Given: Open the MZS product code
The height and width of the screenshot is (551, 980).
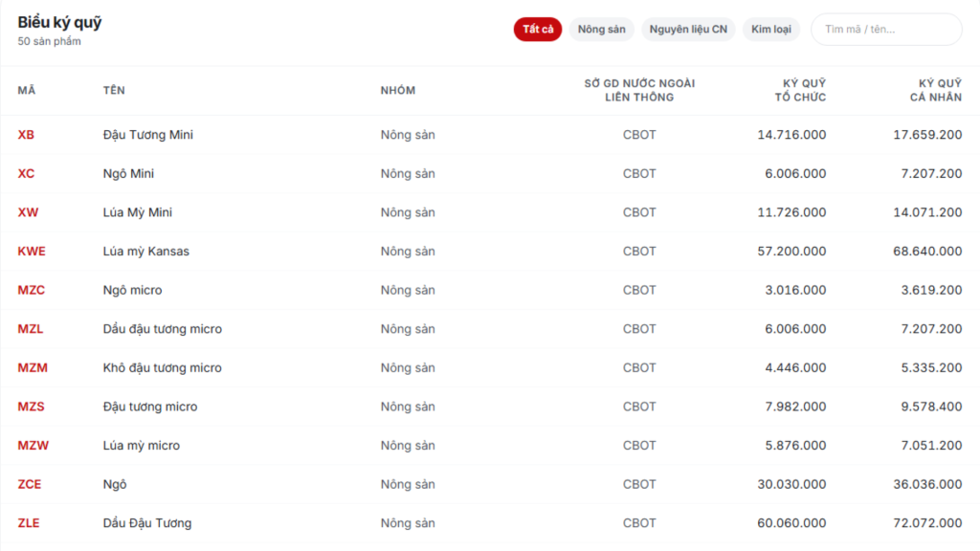Looking at the screenshot, I should tap(31, 407).
